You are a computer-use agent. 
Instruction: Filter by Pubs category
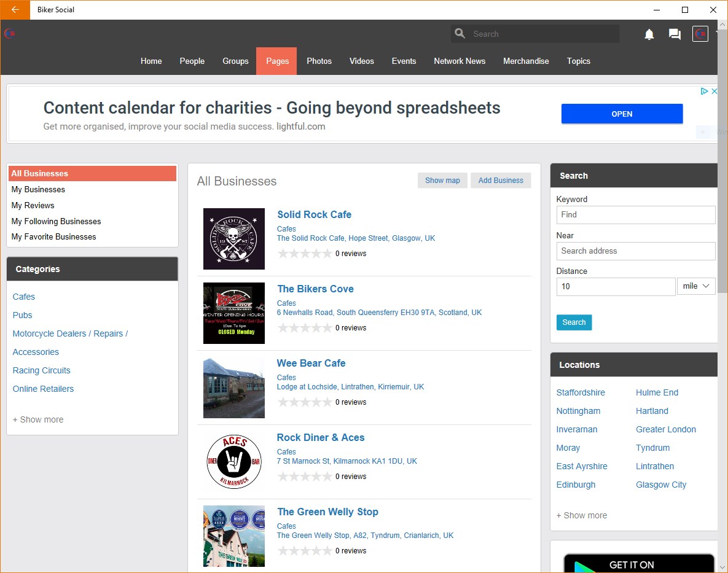(x=22, y=315)
